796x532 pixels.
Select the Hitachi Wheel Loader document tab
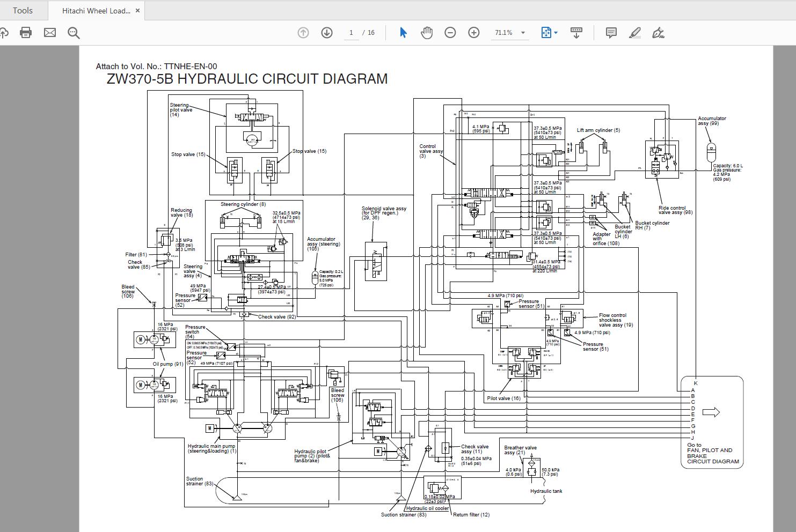[94, 10]
